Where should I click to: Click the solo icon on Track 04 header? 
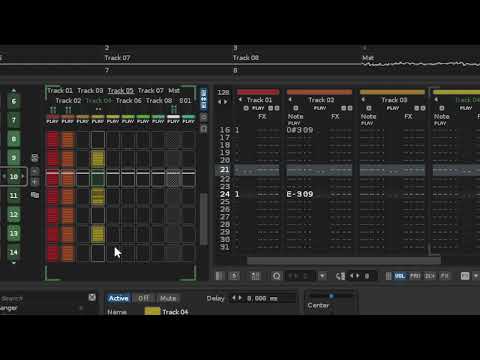442,108
